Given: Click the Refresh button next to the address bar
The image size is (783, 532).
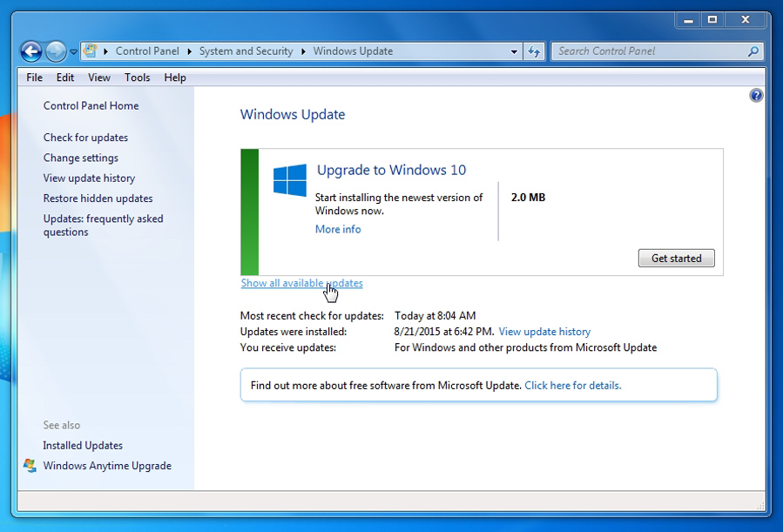Looking at the screenshot, I should pos(534,51).
